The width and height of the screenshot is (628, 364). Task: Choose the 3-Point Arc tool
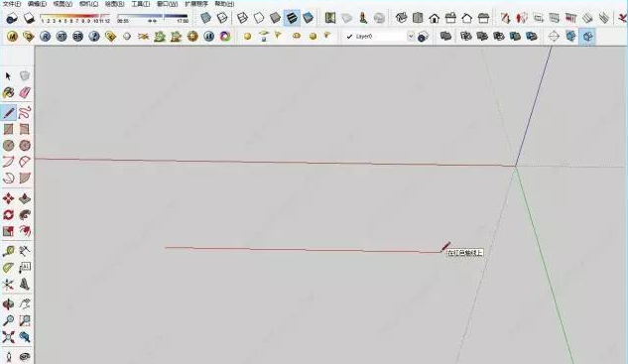[x=8, y=179]
